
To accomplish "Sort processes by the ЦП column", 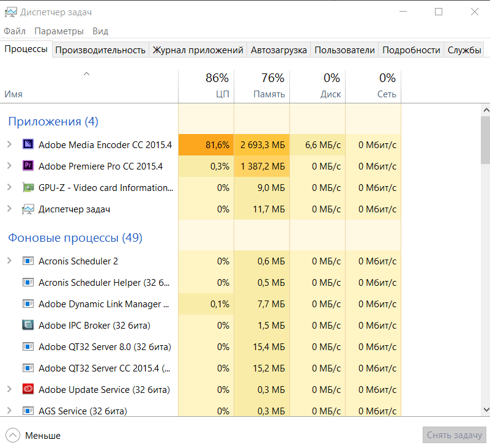I will 206,86.
